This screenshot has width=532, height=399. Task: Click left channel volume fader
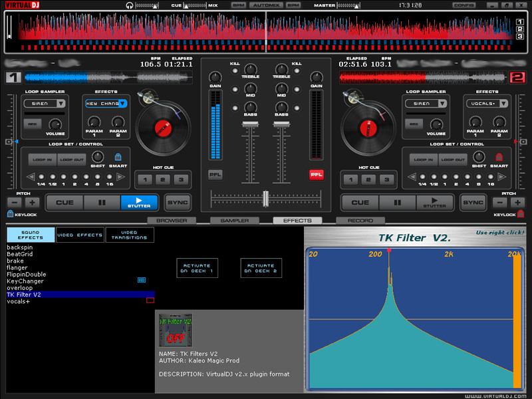coord(251,124)
